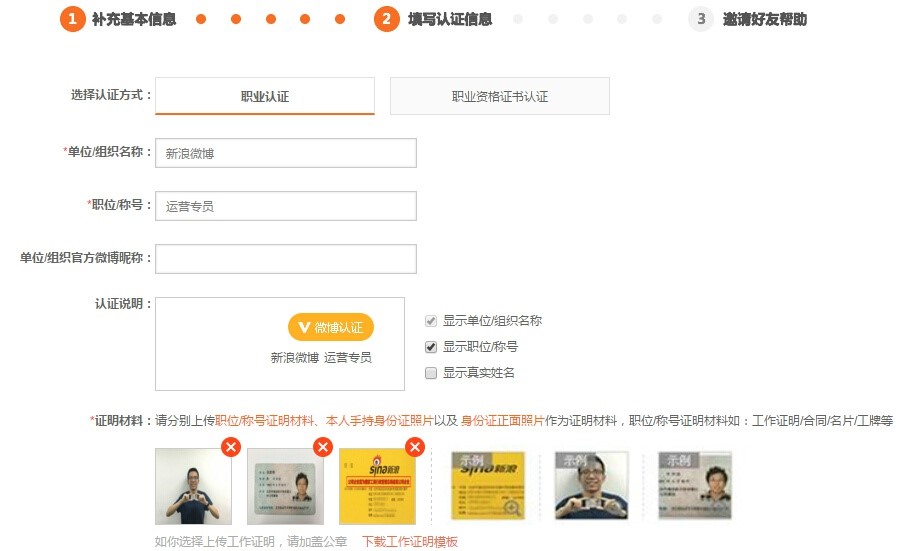Click the empty 单位/组织官方微博昵称 field
Viewport: 902px width, 551px height.
[x=286, y=259]
